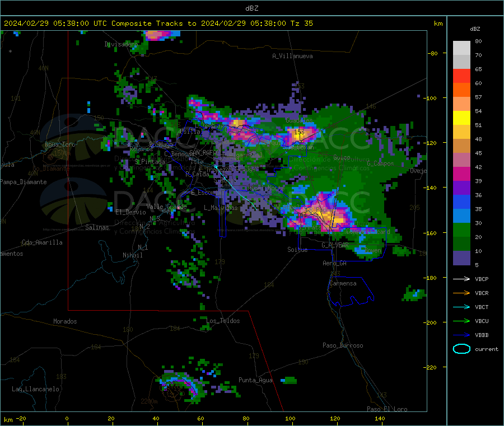The height and width of the screenshot is (426, 504).
Task: Click the cyan 'current' ellipse legend icon
Action: pyautogui.click(x=461, y=349)
